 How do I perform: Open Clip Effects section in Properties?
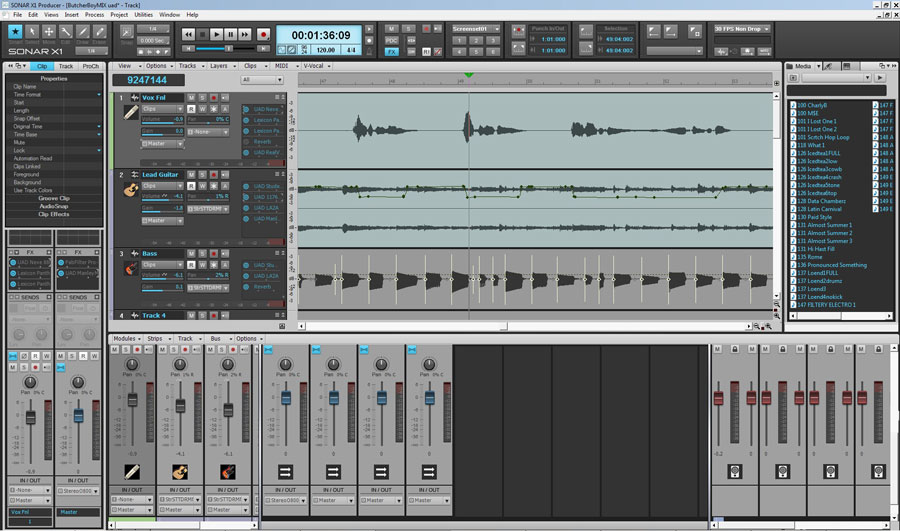point(54,214)
